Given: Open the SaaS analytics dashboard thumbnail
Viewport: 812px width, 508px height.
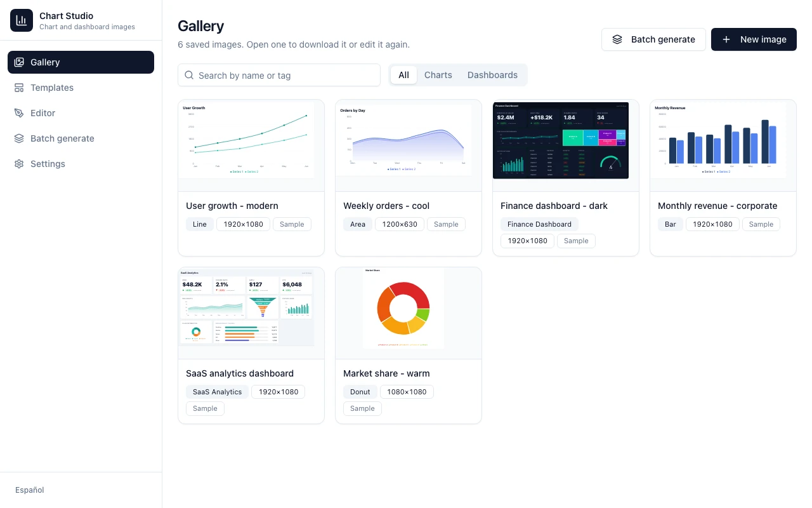Looking at the screenshot, I should click(x=251, y=313).
